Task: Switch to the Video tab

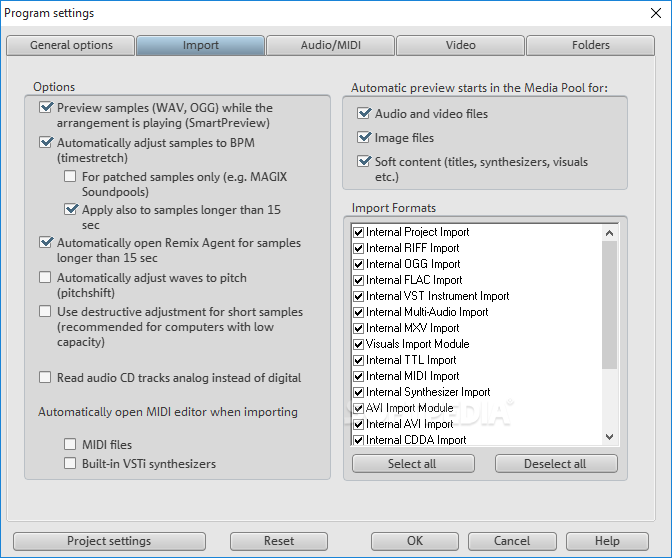Action: click(460, 45)
